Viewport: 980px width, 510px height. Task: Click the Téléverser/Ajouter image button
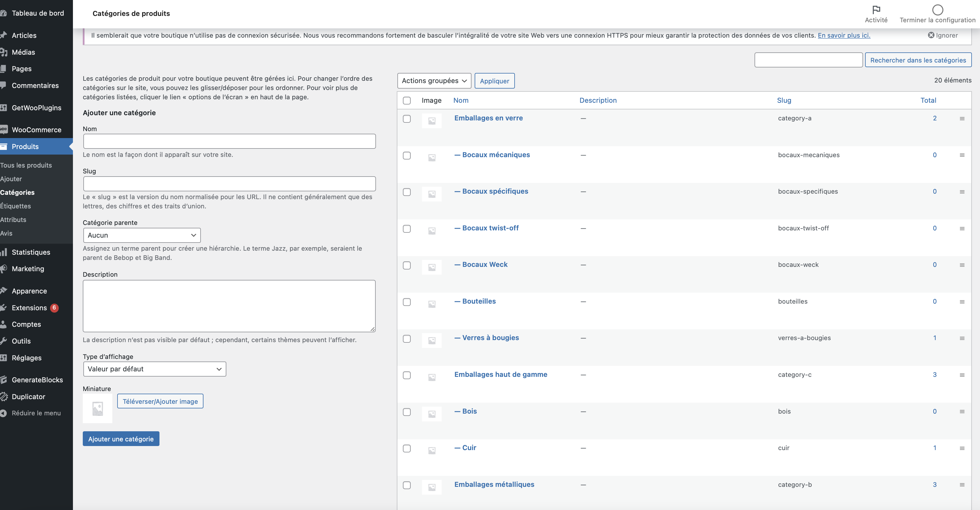(160, 401)
